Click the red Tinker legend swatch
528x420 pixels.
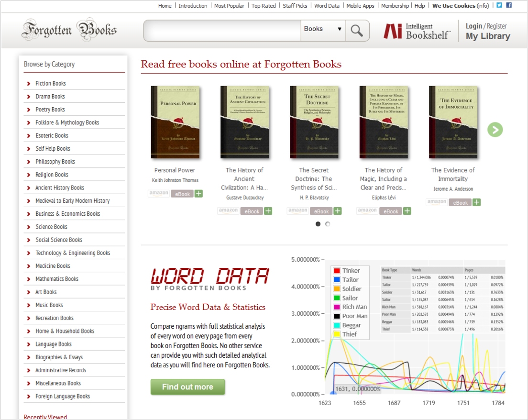pos(337,271)
